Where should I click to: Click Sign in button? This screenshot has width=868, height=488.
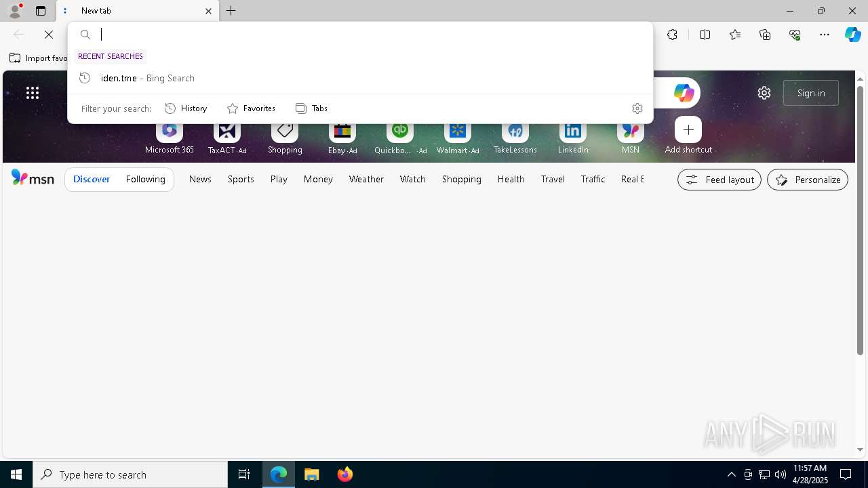[811, 93]
